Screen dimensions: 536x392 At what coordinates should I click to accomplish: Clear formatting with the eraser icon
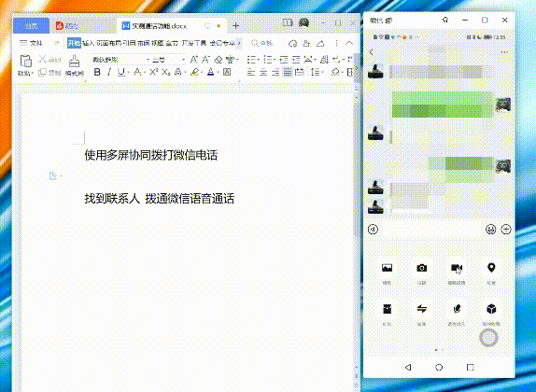[219, 60]
